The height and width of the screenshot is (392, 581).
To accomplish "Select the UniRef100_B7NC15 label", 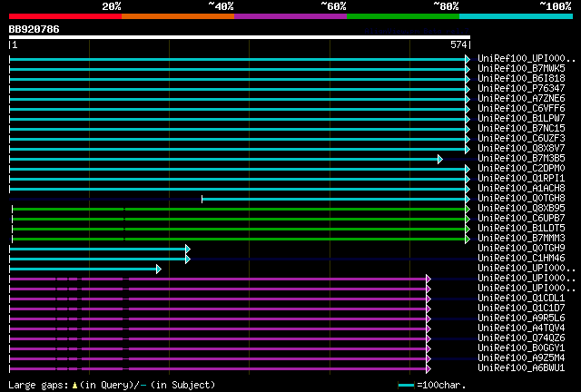I will (x=521, y=129).
